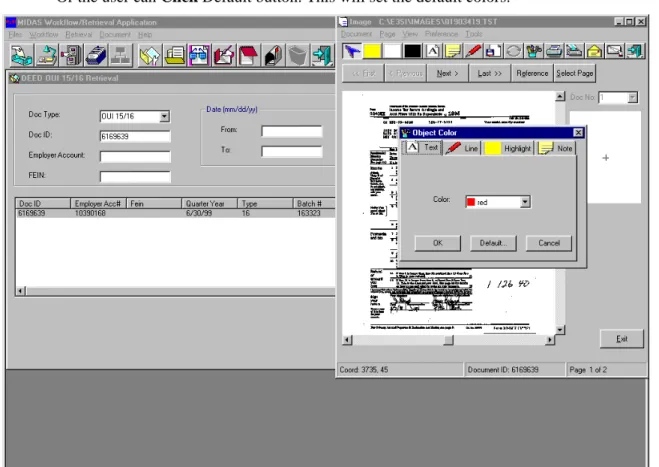Pick the white color swatch in Image toolbar
This screenshot has height=467, width=659.
coord(392,51)
